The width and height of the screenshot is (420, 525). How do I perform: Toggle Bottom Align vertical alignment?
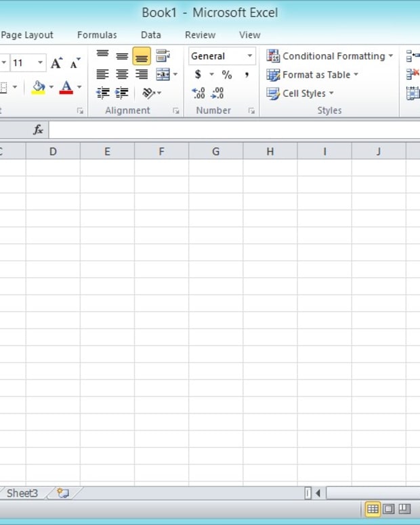142,56
